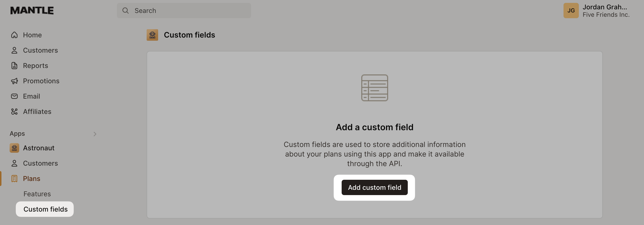Click the Add custom field button
This screenshot has width=644, height=225.
click(374, 187)
